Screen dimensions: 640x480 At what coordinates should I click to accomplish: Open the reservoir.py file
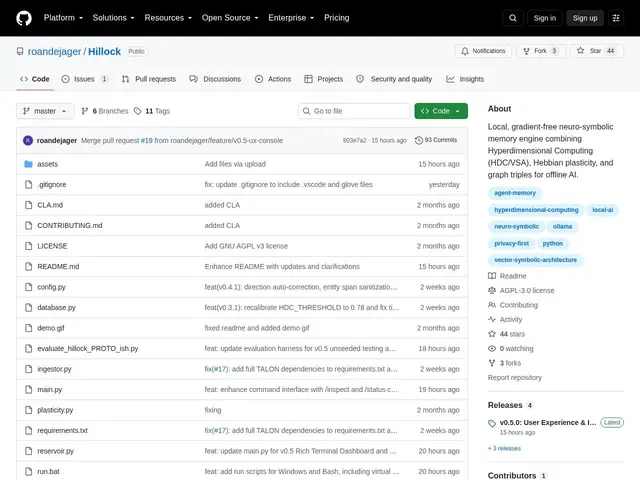(x=56, y=451)
